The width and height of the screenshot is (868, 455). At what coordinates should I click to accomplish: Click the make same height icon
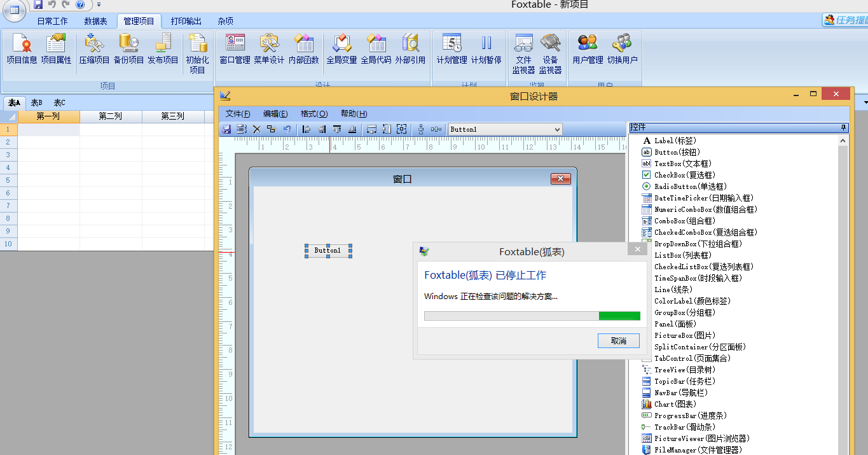click(x=387, y=129)
